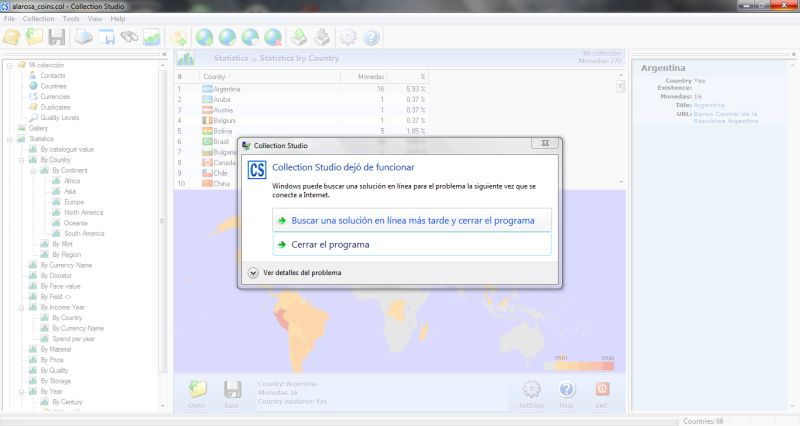Click the Help icon in bottom bar
Viewport: 800px width, 426px height.
tap(567, 389)
